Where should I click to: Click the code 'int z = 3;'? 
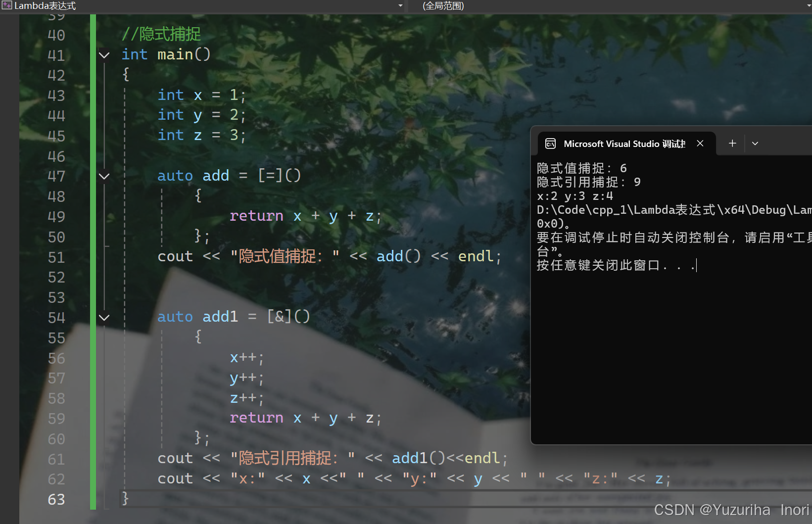[201, 135]
